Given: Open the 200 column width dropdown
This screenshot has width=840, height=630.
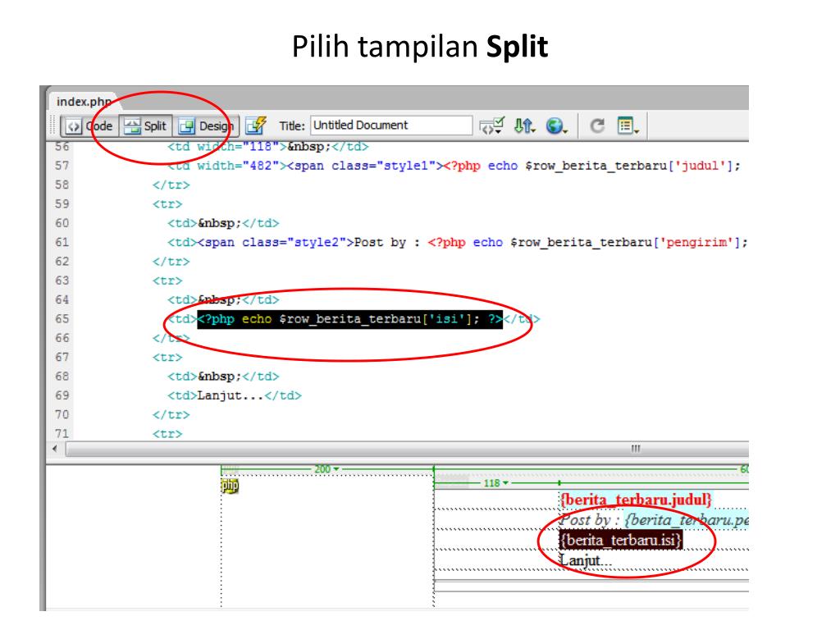Looking at the screenshot, I should (x=326, y=469).
